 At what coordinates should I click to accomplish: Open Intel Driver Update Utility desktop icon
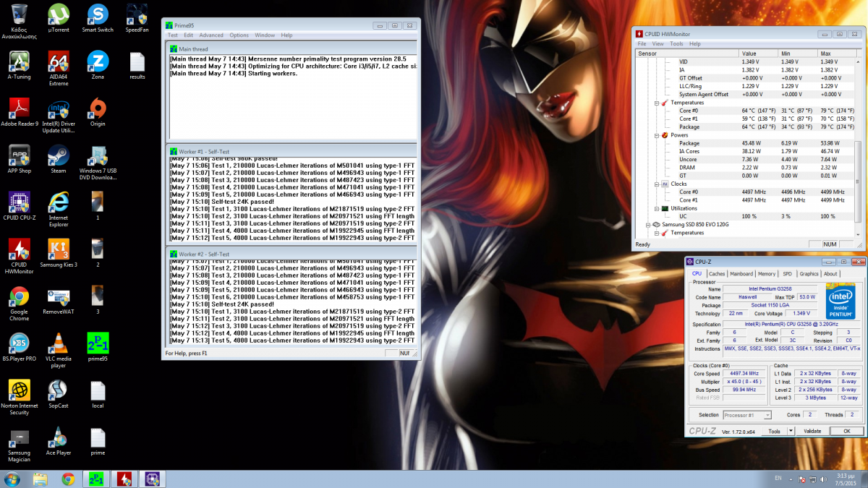pos(58,116)
